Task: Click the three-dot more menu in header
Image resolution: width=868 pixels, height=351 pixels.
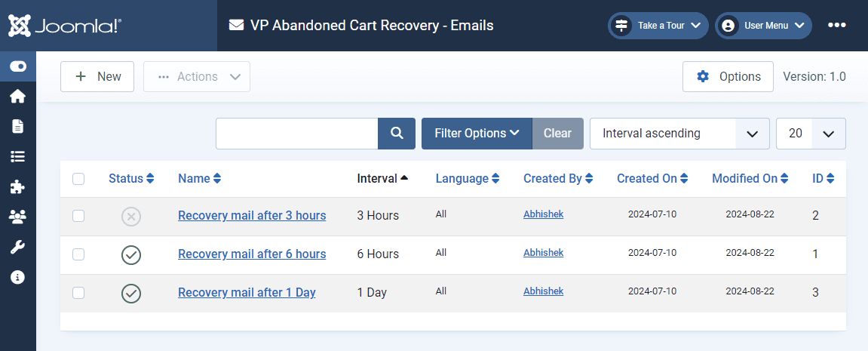Action: coord(836,26)
